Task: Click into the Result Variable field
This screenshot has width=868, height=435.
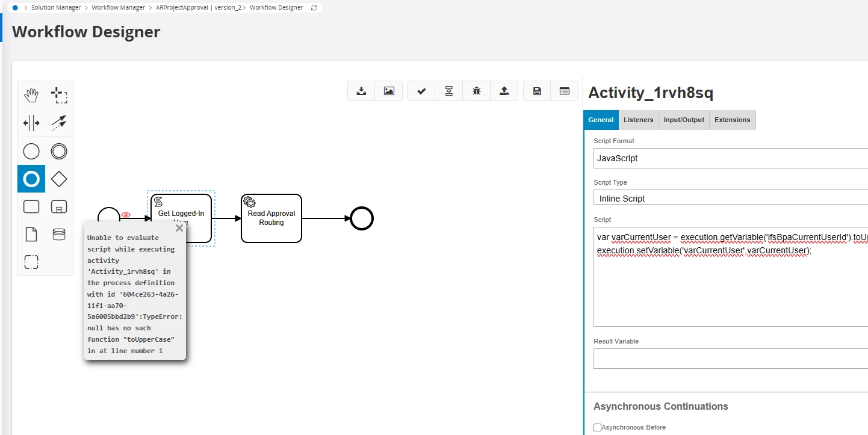Action: 730,359
